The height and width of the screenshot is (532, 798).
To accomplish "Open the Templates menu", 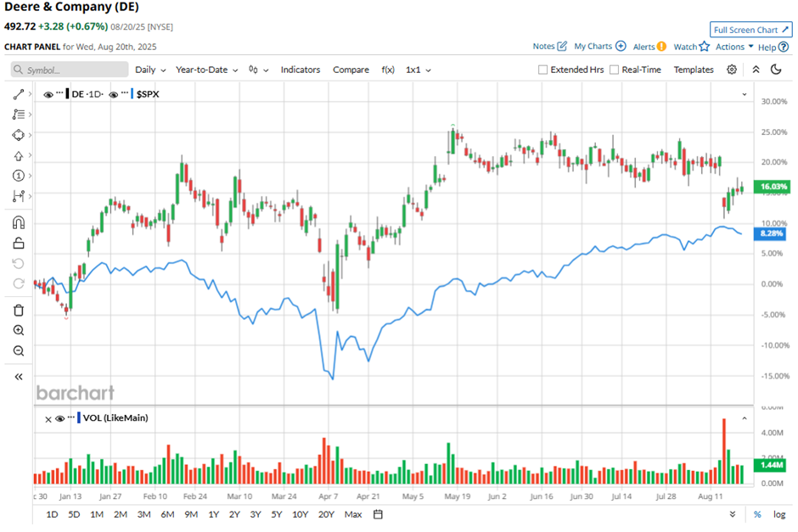I will (694, 70).
